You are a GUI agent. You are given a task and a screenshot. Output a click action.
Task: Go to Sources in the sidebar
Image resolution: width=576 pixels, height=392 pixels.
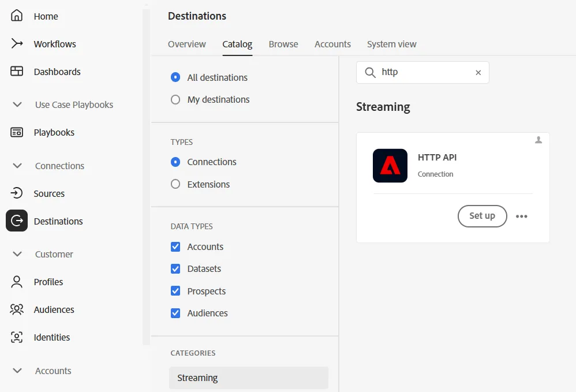point(49,193)
